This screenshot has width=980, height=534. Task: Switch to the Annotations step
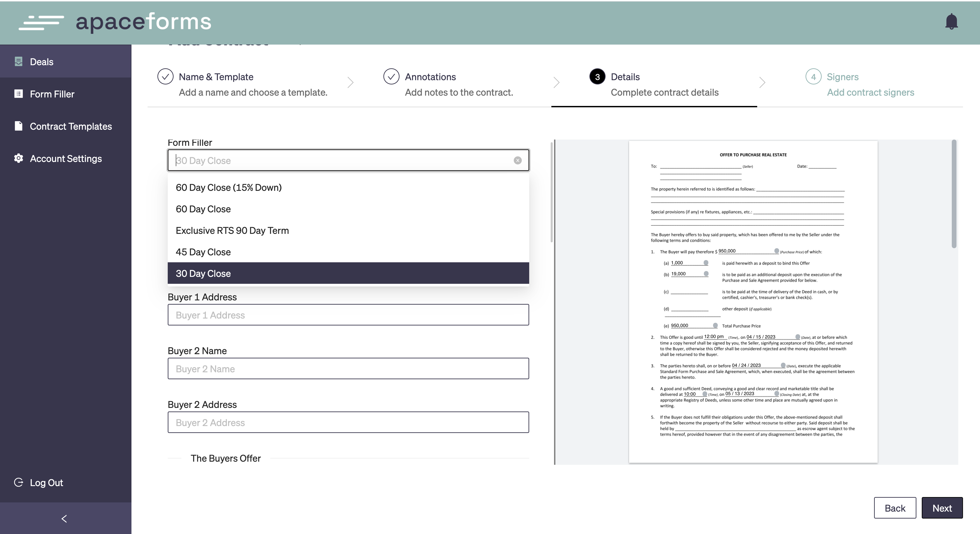(430, 77)
